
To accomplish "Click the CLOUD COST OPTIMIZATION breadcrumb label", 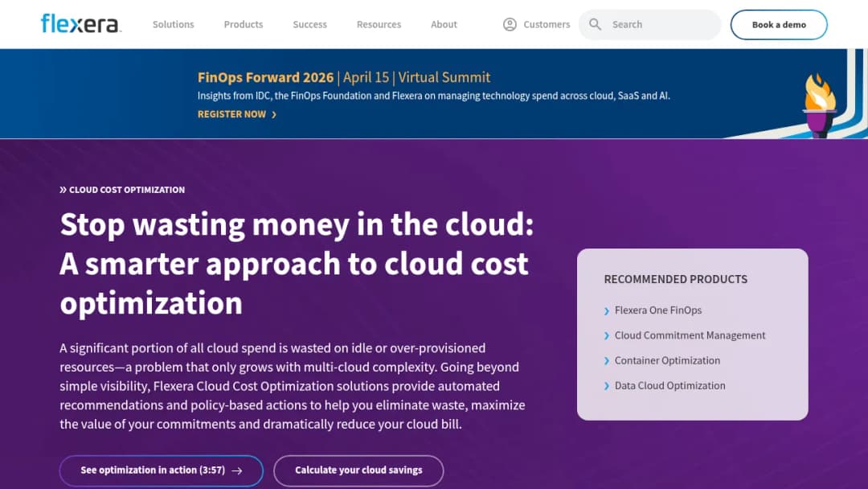I will [x=127, y=190].
